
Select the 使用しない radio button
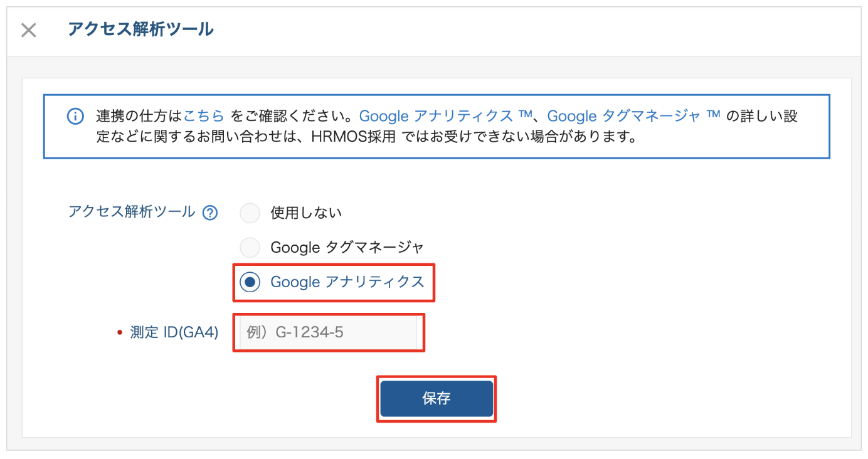coord(250,213)
